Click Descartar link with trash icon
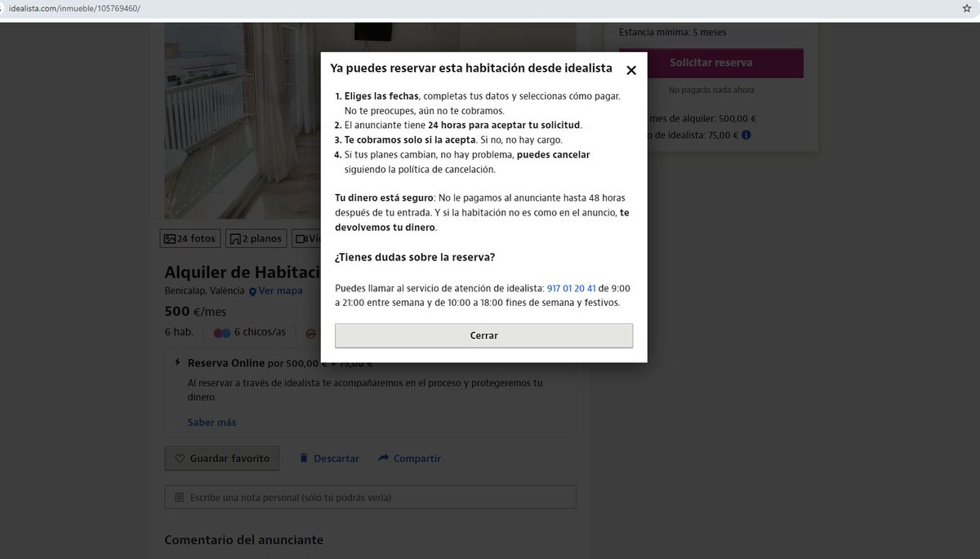980x559 pixels. tap(328, 459)
